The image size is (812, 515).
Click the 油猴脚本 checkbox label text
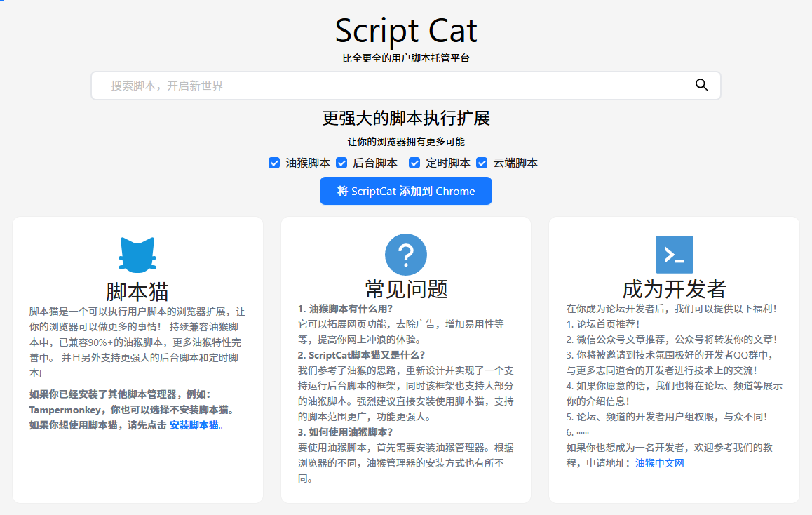coord(308,163)
